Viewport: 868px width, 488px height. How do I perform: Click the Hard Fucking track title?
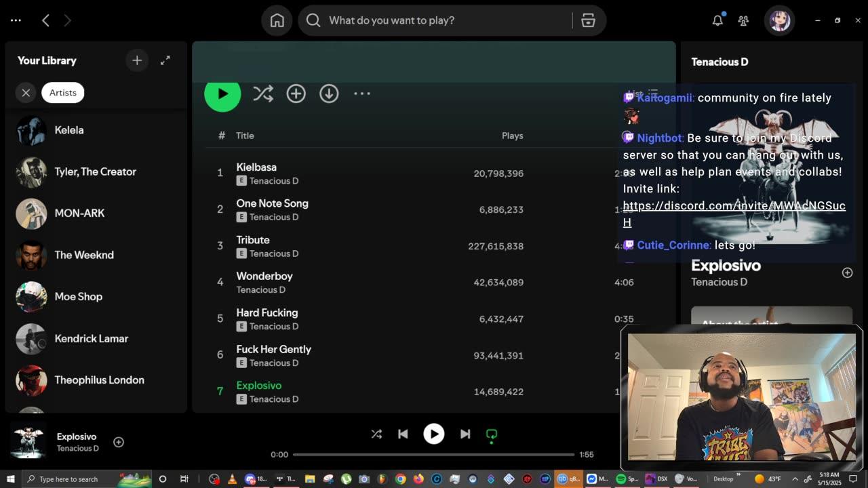267,312
